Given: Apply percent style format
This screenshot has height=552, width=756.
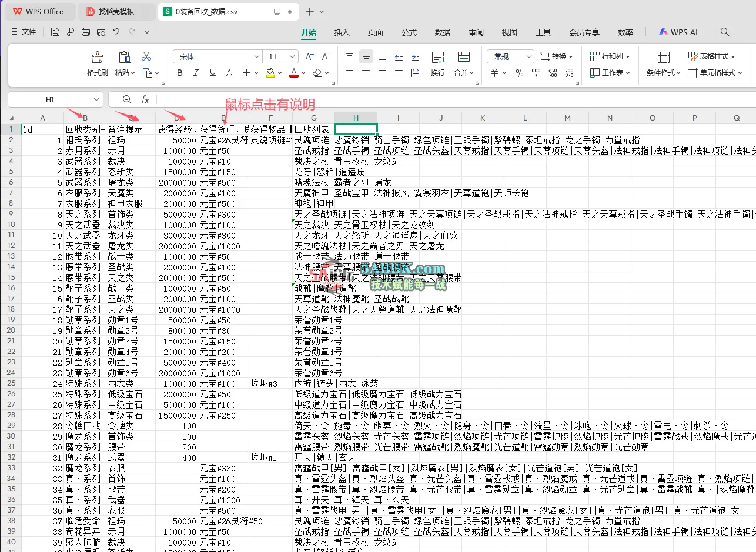Looking at the screenshot, I should coord(519,73).
